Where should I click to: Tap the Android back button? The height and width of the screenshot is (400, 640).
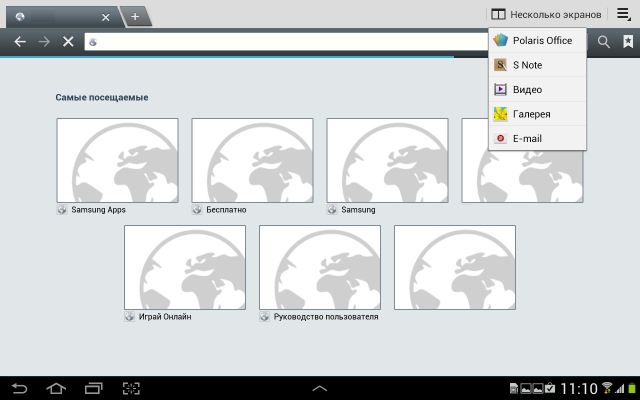pos(19,388)
